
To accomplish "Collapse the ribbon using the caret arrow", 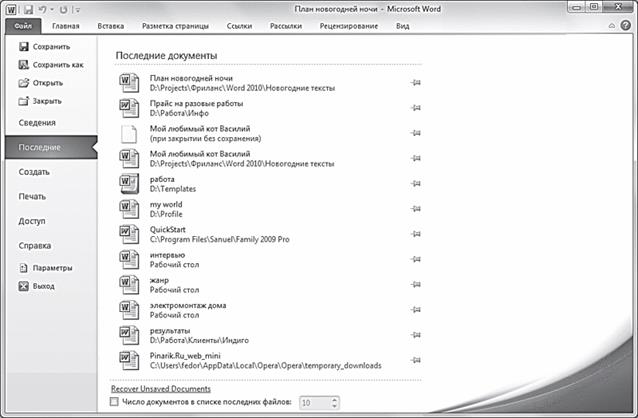I will [x=613, y=26].
